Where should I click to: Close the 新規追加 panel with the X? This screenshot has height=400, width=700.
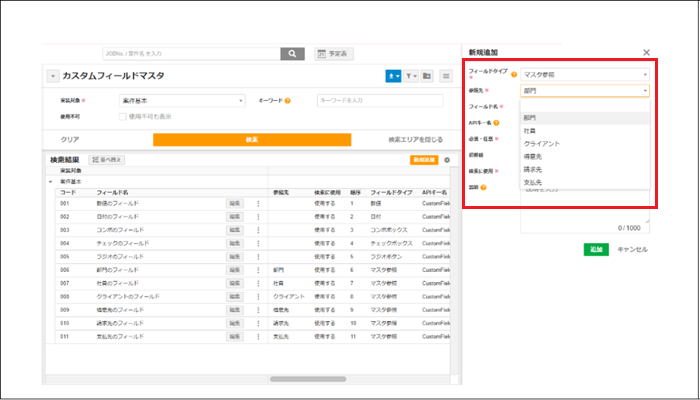click(646, 52)
